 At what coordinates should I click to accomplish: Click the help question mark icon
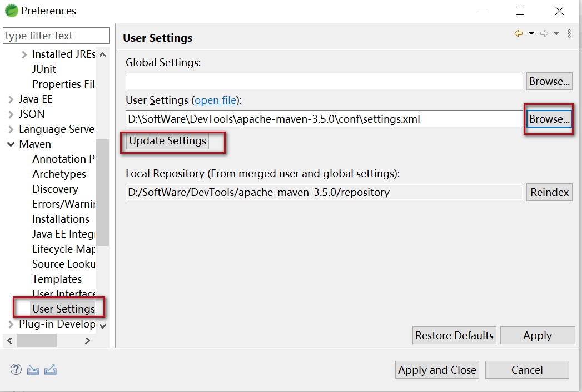(16, 369)
